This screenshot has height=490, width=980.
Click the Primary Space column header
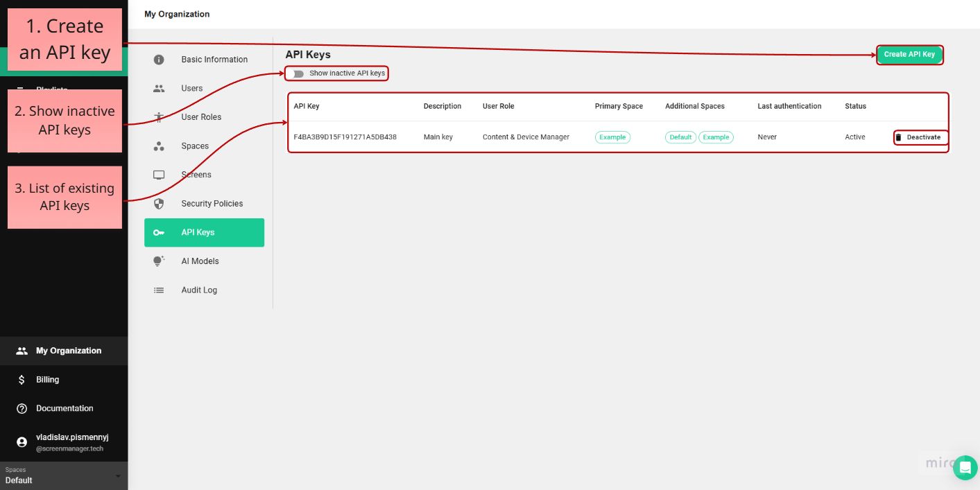click(x=619, y=107)
